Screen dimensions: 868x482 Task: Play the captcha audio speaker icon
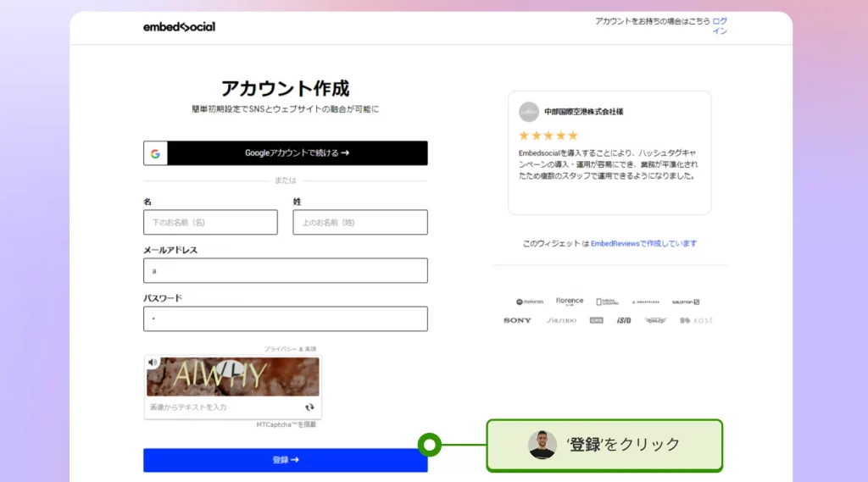tap(153, 363)
